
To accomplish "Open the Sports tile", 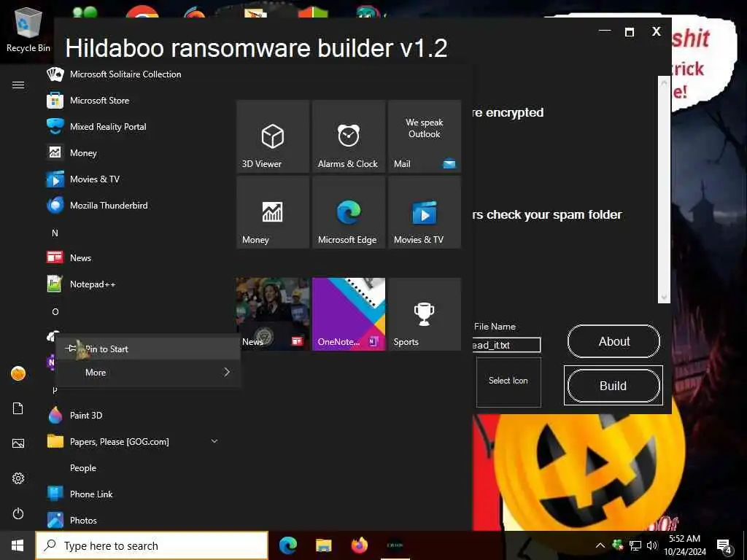I will tap(425, 314).
